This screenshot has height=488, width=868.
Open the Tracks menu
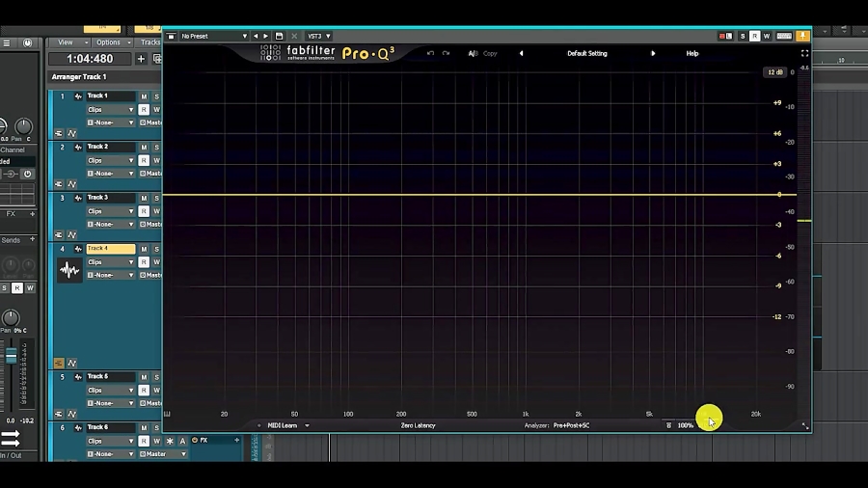pos(149,42)
